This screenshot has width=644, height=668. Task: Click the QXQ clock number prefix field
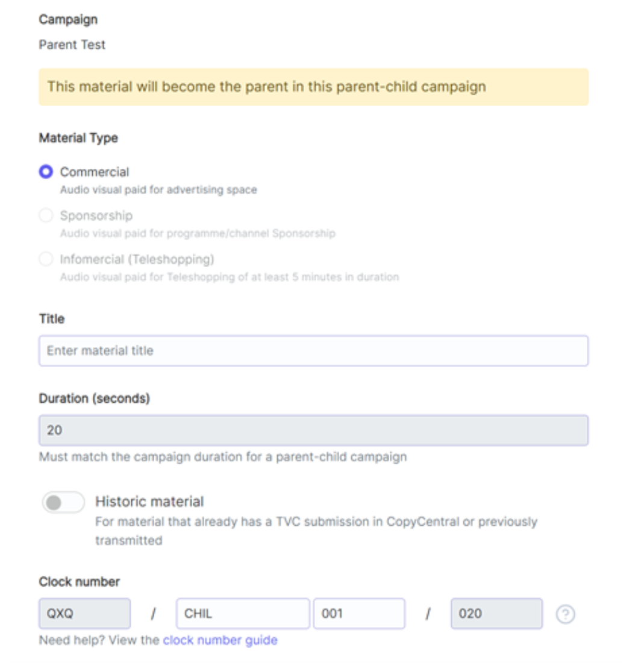tap(85, 614)
